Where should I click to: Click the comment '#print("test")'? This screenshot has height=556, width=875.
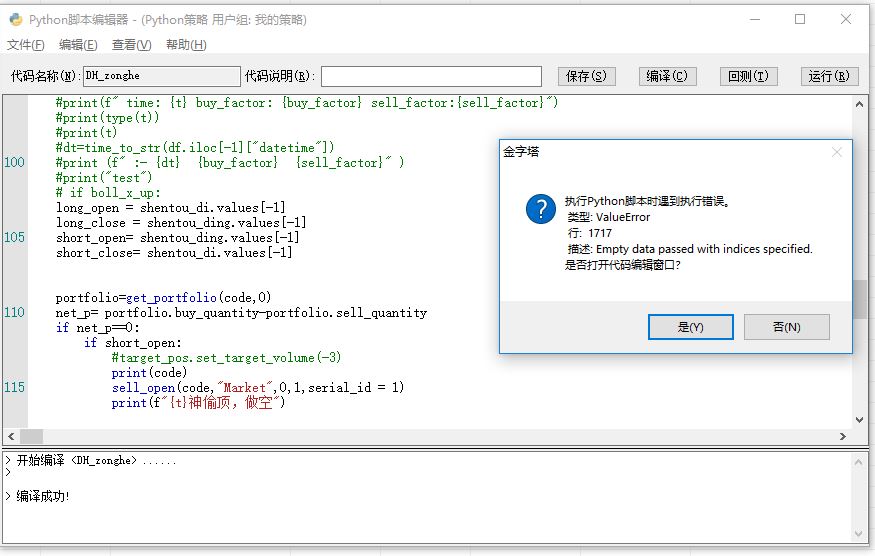(104, 178)
